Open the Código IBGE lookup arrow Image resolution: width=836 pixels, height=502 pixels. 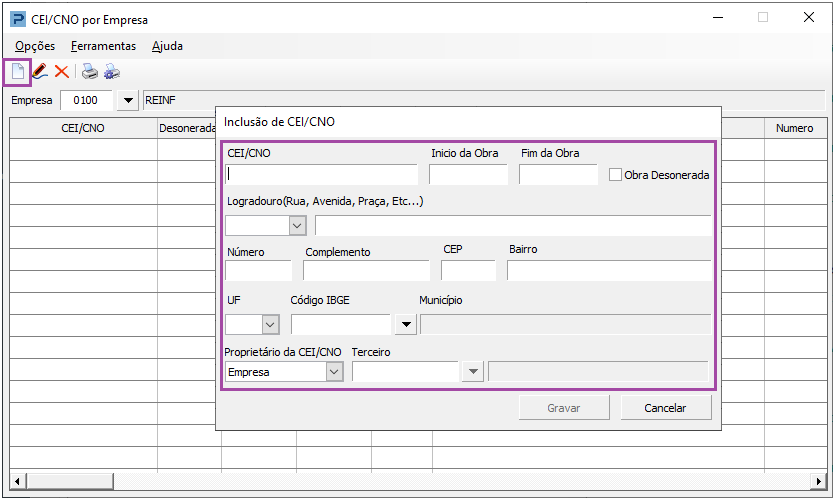(x=405, y=324)
